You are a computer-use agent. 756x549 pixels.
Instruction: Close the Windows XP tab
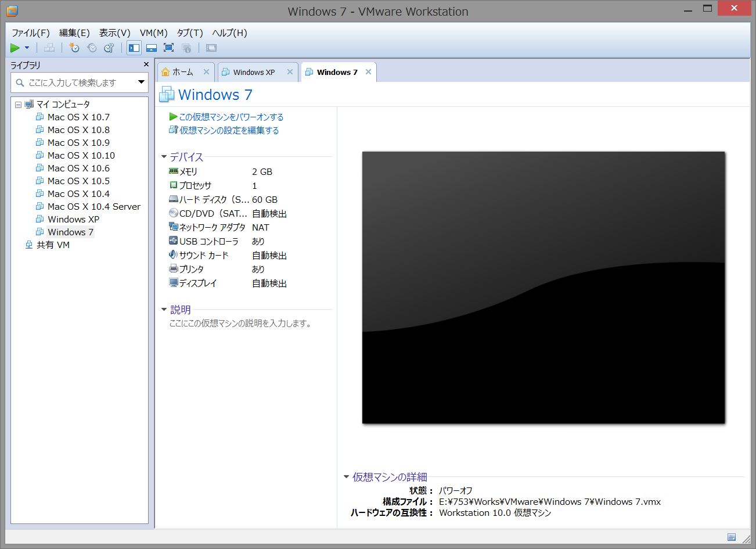(290, 72)
